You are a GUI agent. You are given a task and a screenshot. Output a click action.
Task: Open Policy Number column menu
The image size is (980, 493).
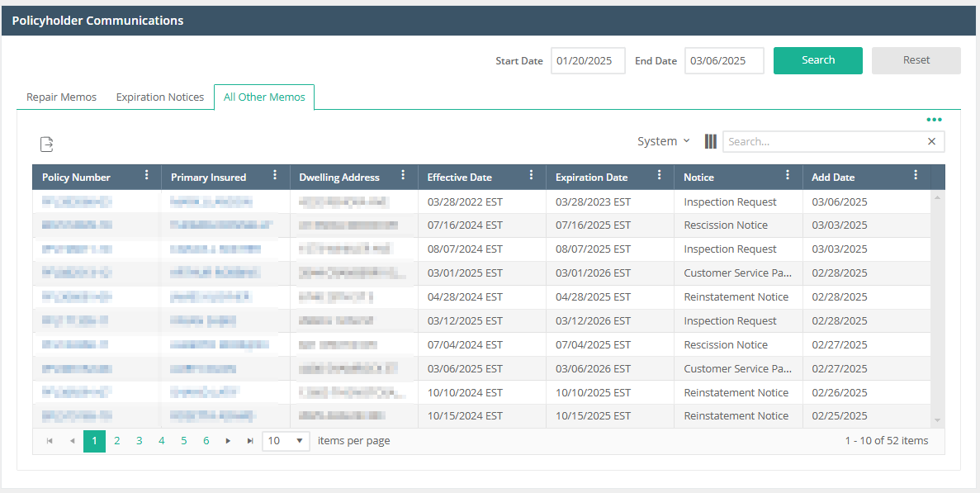(147, 175)
